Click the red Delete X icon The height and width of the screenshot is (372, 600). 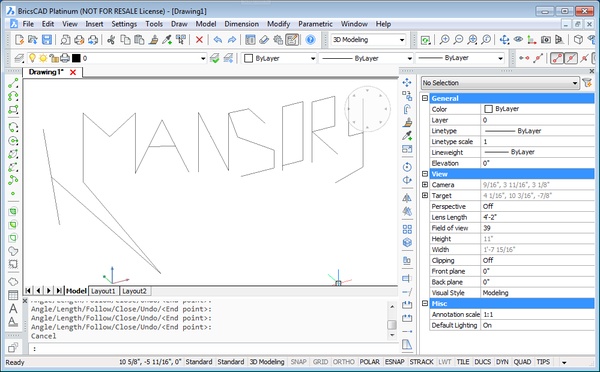point(199,39)
